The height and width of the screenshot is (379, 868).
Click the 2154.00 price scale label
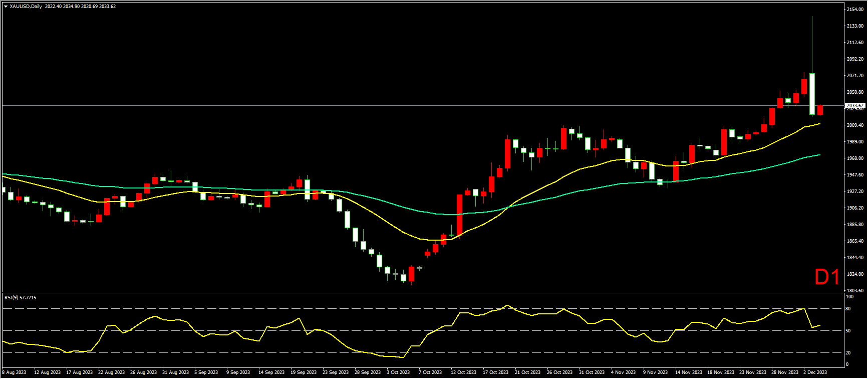[x=854, y=10]
